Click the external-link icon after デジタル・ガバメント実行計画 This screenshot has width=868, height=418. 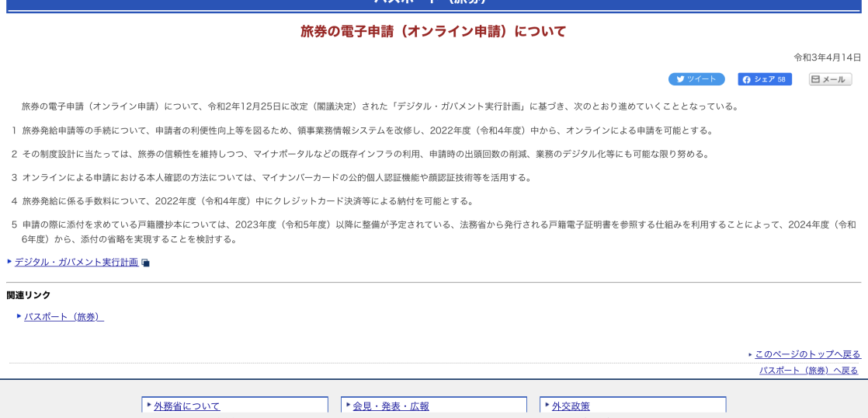pos(145,263)
